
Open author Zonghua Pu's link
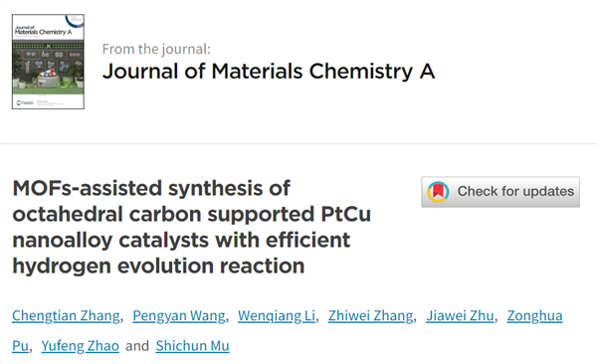coord(534,316)
